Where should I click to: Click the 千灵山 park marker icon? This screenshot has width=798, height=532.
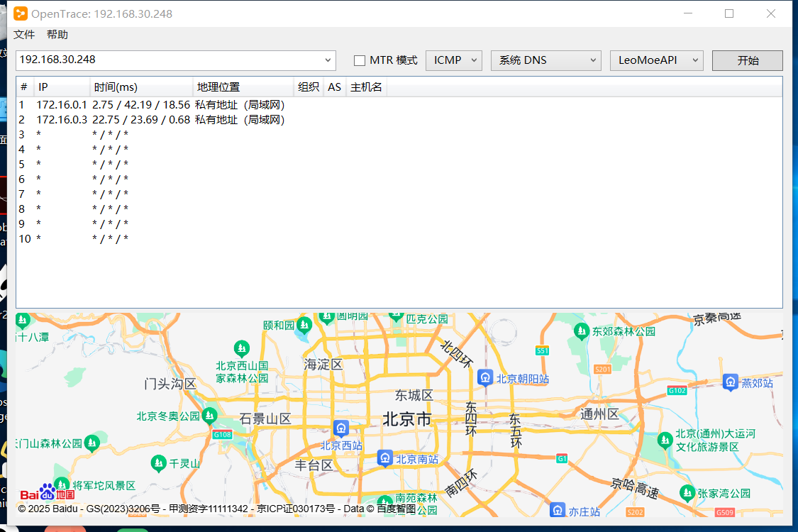pyautogui.click(x=159, y=463)
